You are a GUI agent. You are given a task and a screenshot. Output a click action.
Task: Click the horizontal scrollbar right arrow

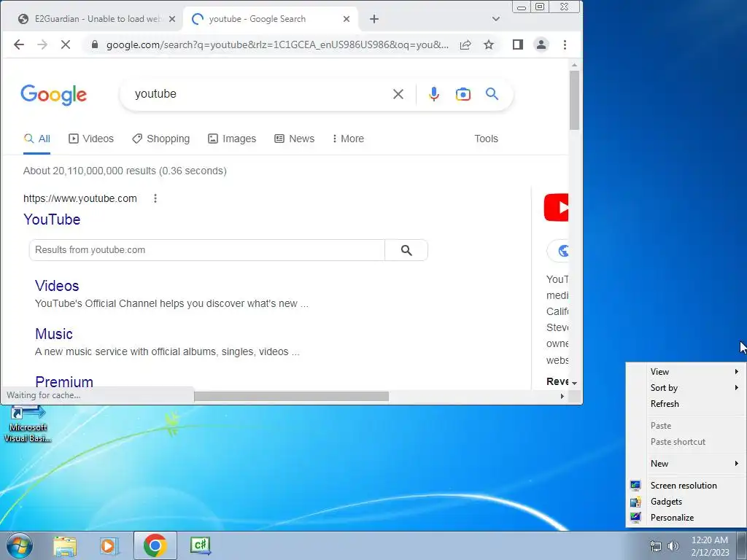click(x=562, y=396)
